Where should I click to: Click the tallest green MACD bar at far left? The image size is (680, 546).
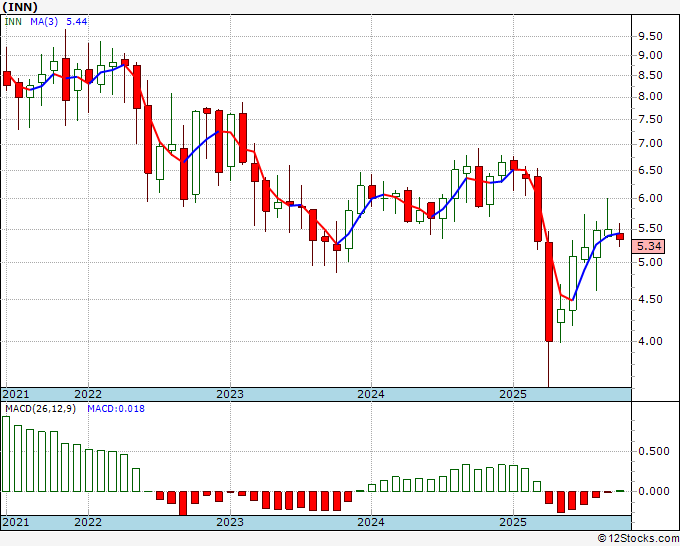click(6, 454)
